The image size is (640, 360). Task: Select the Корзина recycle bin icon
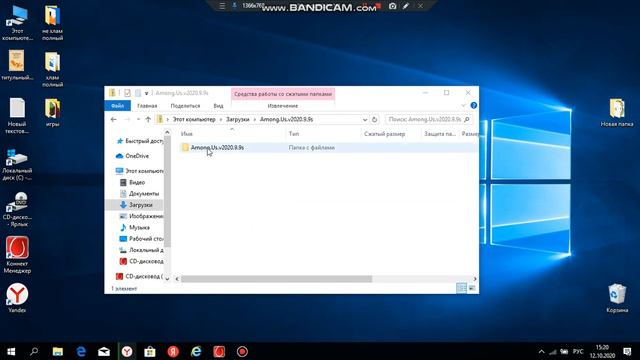617,298
